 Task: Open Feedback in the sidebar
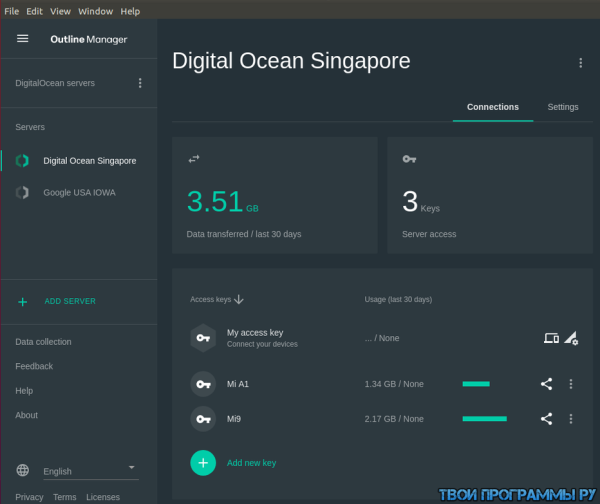coord(34,366)
